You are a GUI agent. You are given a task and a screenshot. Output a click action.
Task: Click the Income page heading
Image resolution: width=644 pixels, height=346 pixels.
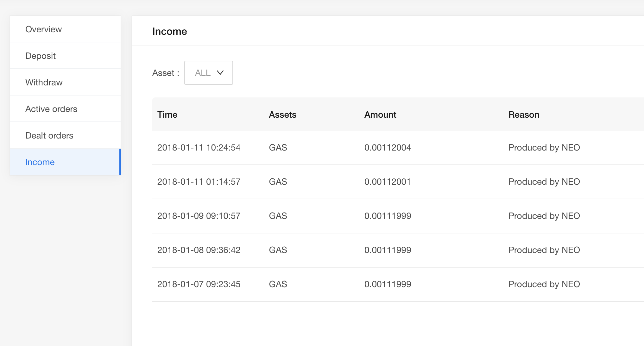coord(169,31)
